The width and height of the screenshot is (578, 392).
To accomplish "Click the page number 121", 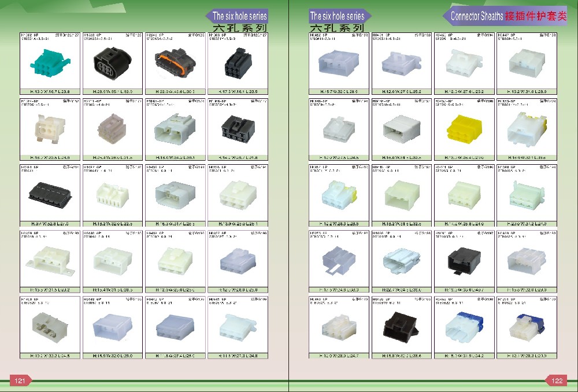I will (x=20, y=380).
